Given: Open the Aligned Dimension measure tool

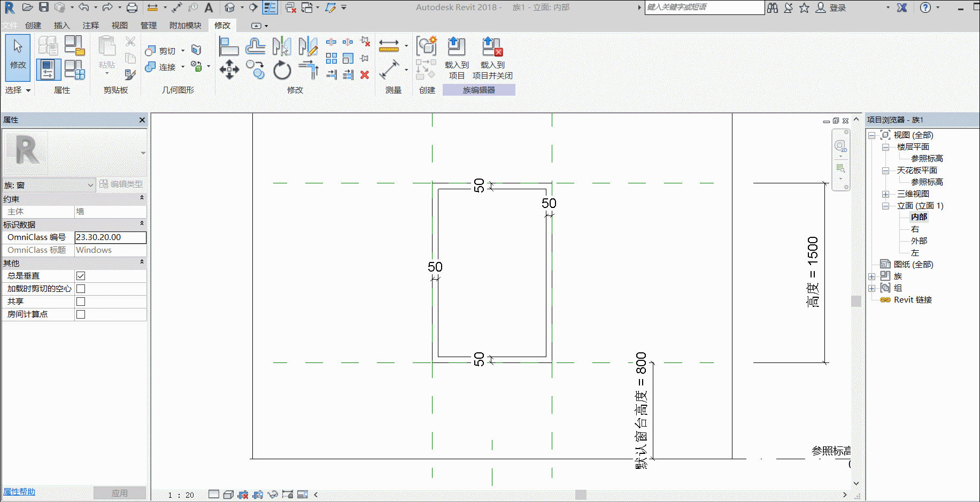Looking at the screenshot, I should [389, 69].
